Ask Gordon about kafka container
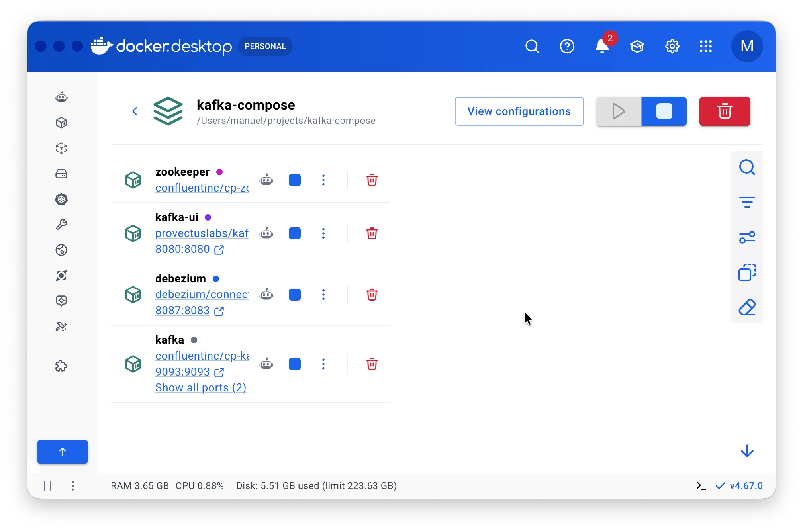Image resolution: width=803 pixels, height=532 pixels. pos(266,364)
